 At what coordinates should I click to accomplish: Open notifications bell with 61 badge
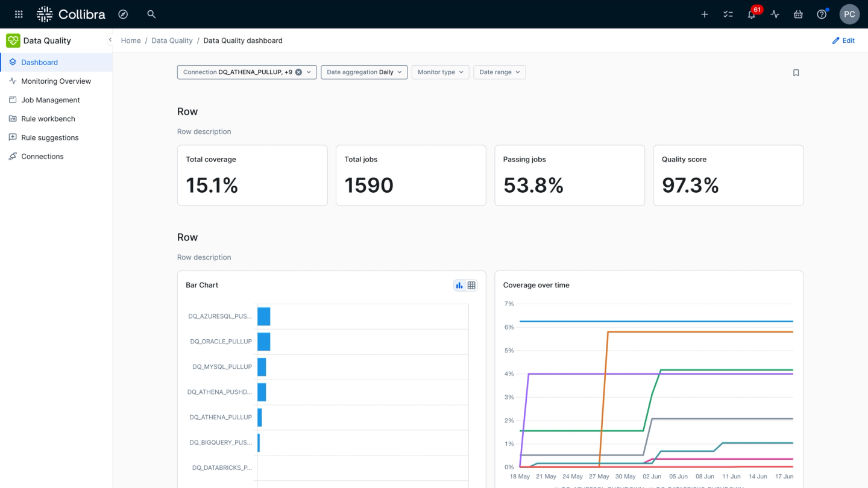point(752,13)
